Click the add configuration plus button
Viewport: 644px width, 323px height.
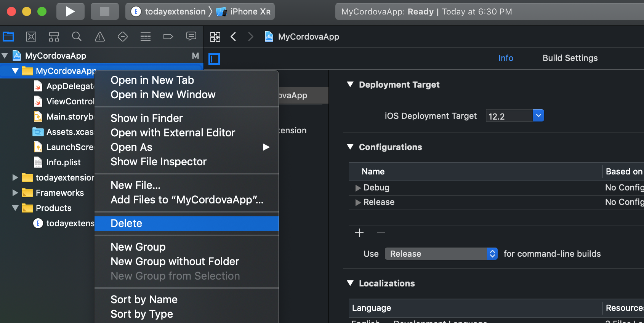click(359, 233)
